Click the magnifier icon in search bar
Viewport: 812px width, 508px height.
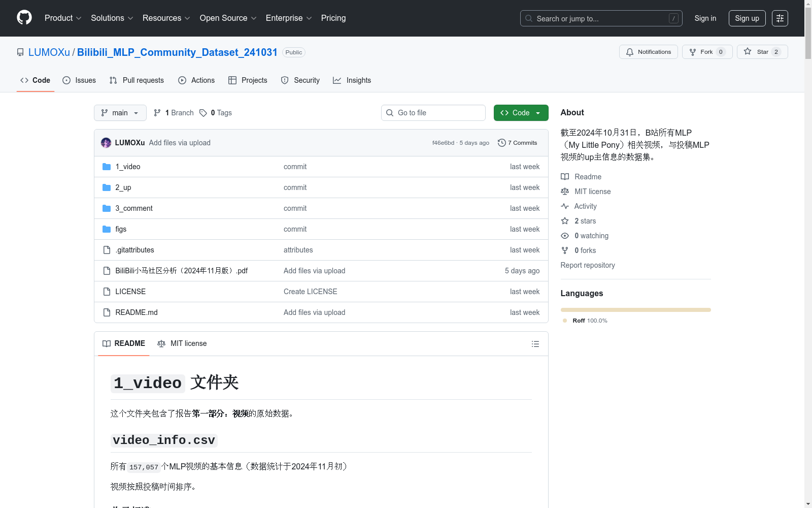point(529,18)
